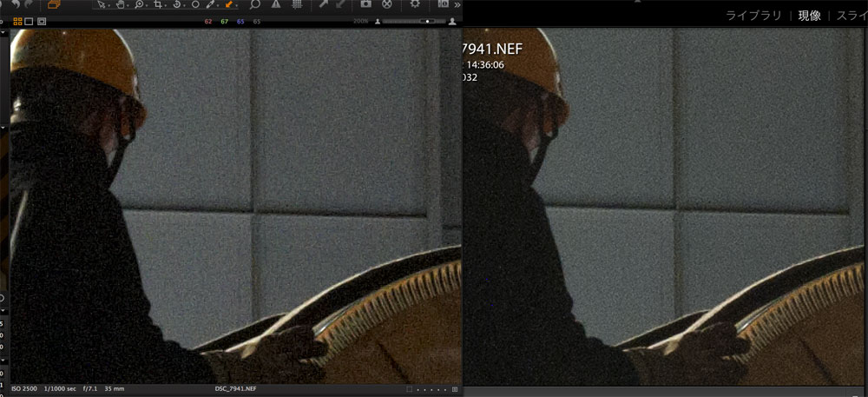Screen dimensions: 868x397
Task: Click the blue channel readout 65
Action: (240, 22)
